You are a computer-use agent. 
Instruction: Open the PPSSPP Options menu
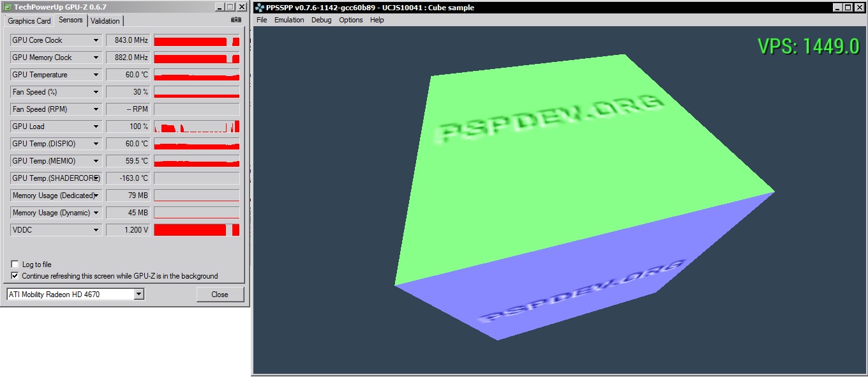(x=350, y=20)
